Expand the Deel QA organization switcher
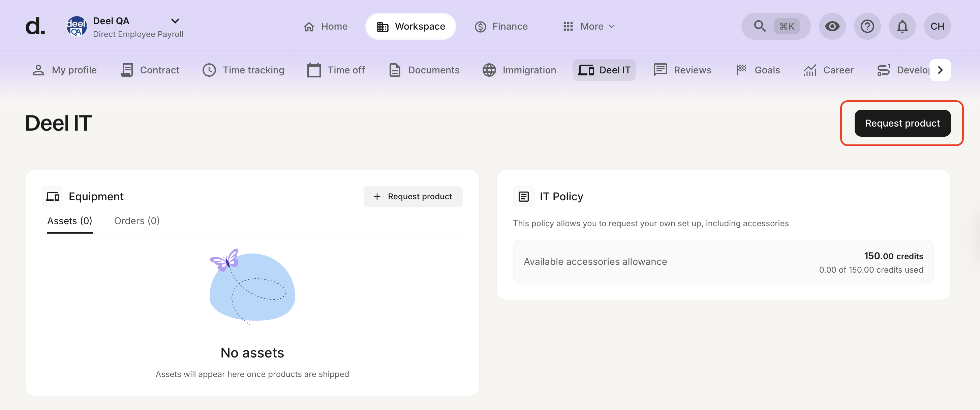Viewport: 980px width, 410px height. click(175, 21)
